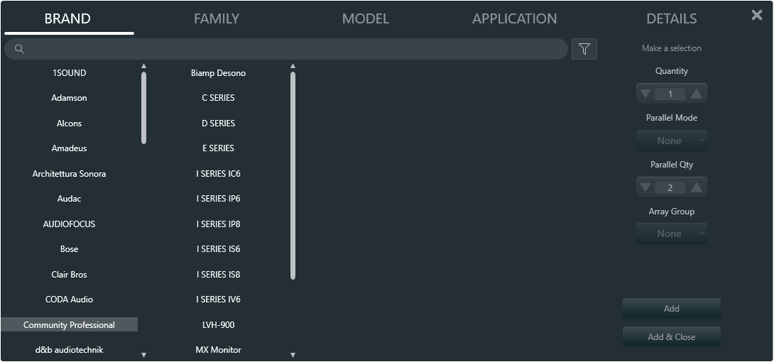Switch to the MODEL tab
The image size is (774, 362).
pos(365,19)
